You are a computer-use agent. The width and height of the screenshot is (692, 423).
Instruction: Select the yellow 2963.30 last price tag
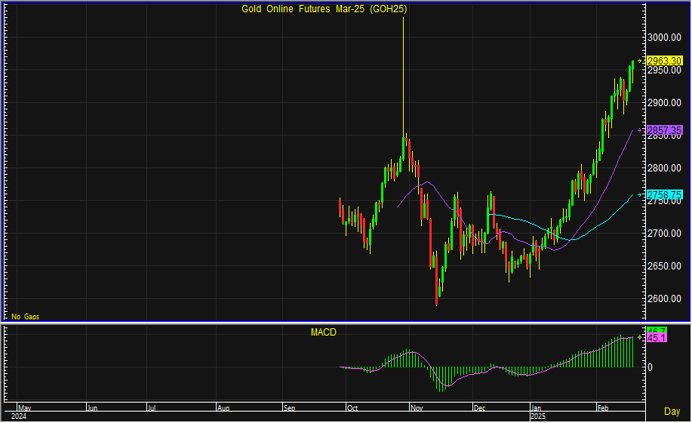pos(664,61)
